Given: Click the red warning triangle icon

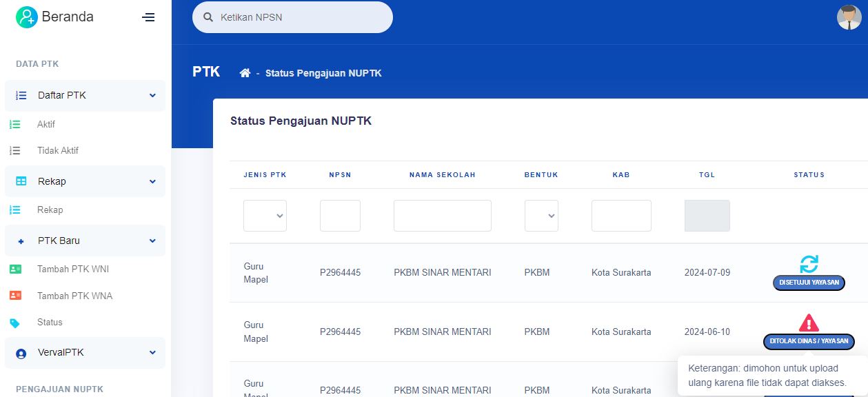Looking at the screenshot, I should click(x=809, y=322).
